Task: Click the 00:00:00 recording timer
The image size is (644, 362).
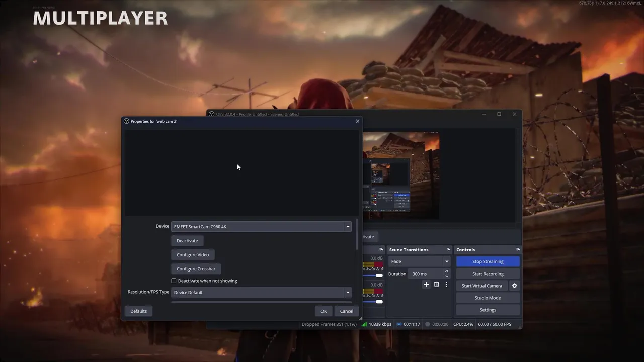Action: (440, 324)
